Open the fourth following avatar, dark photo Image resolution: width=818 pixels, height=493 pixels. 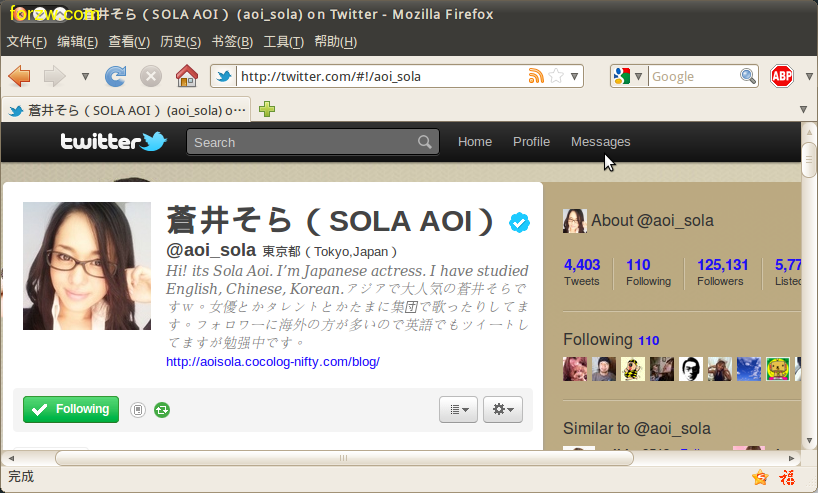coord(661,369)
